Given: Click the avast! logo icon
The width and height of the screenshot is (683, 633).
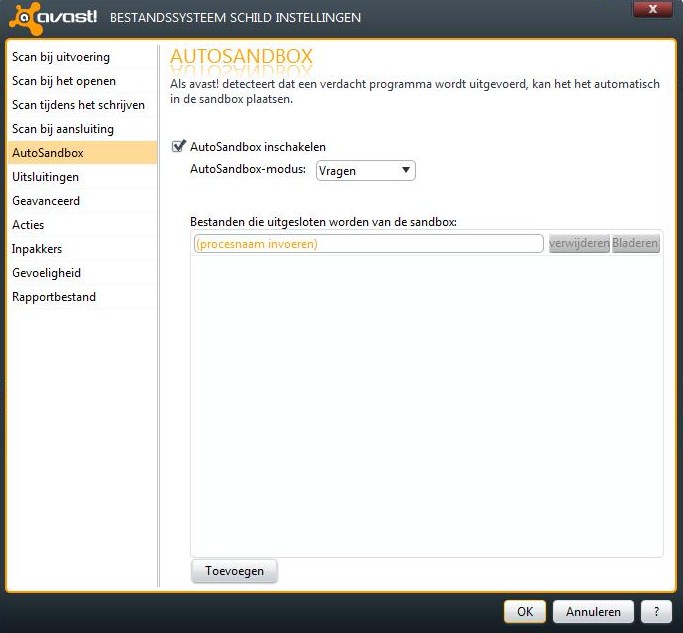Looking at the screenshot, I should click(27, 18).
